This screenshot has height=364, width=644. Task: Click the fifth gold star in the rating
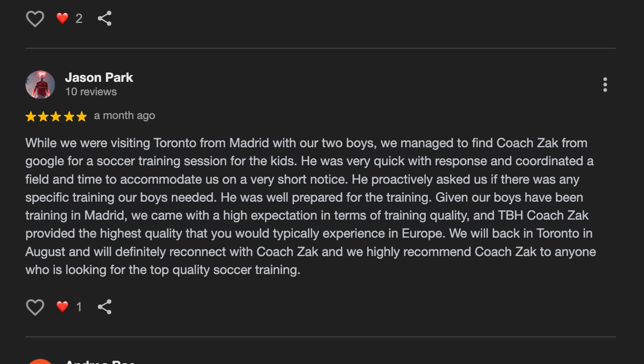82,117
